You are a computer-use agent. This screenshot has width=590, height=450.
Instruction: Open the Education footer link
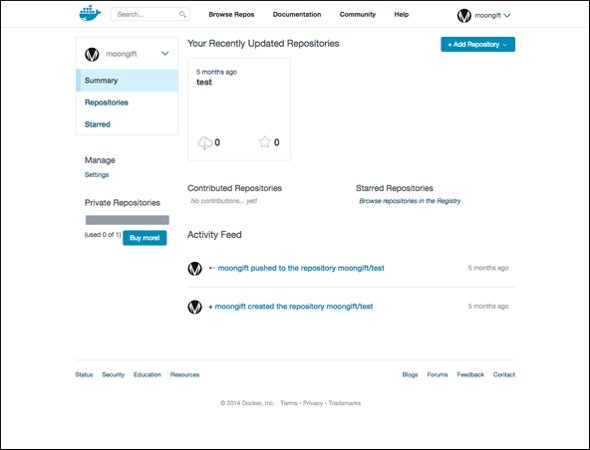click(x=147, y=375)
